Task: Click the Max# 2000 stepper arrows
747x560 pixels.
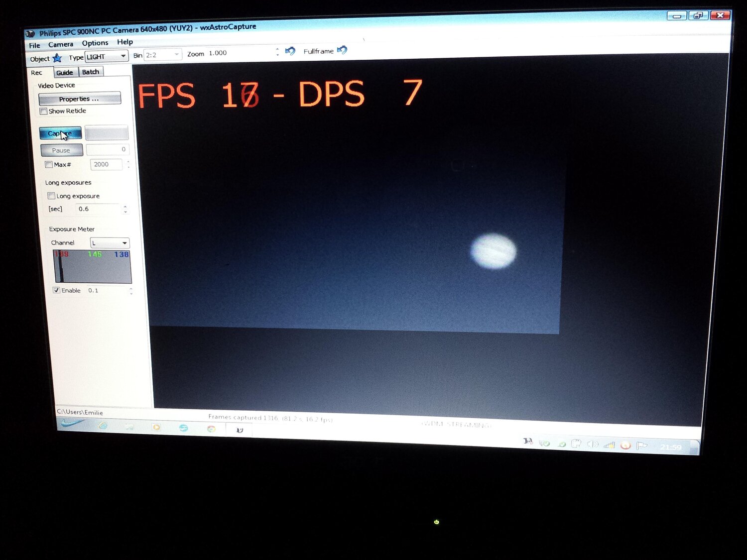Action: tap(128, 164)
